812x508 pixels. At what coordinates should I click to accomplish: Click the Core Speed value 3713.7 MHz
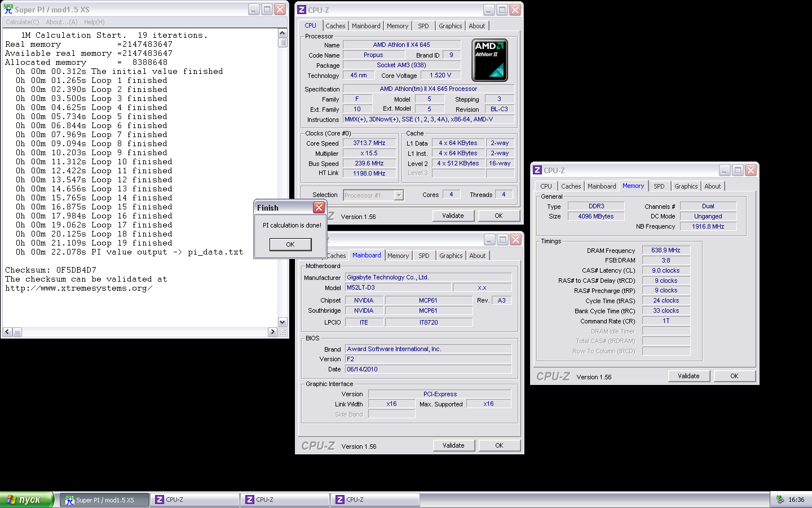[x=369, y=143]
